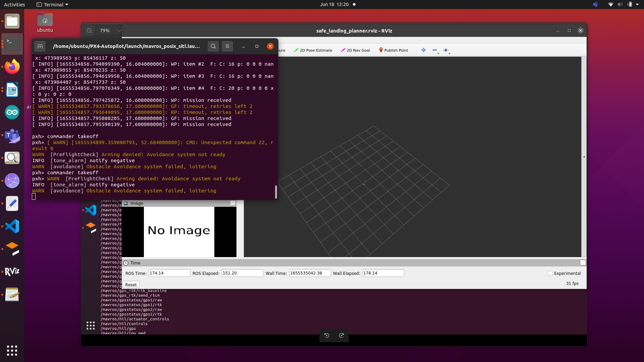
Task: Toggle the Time panel float checkbox
Action: 583,263
